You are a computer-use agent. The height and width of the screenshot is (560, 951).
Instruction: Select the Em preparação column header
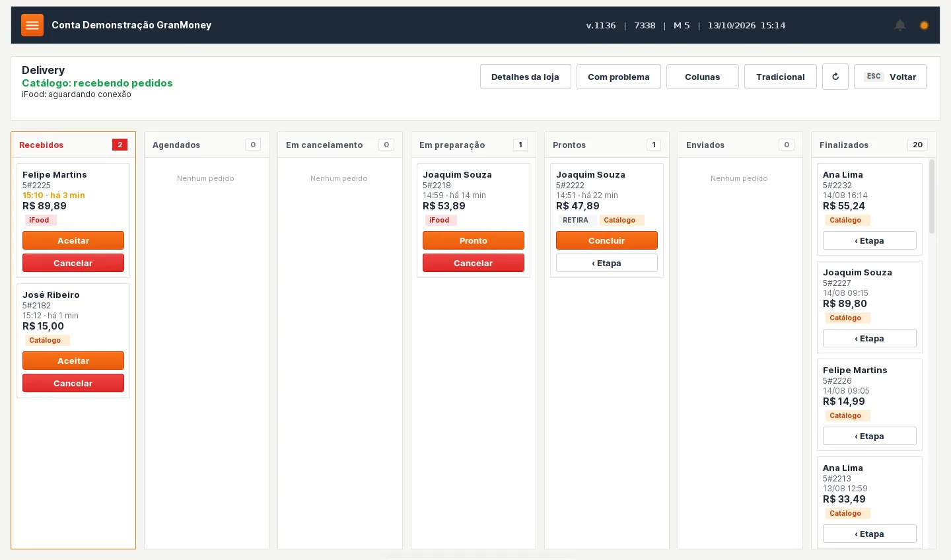[474, 145]
